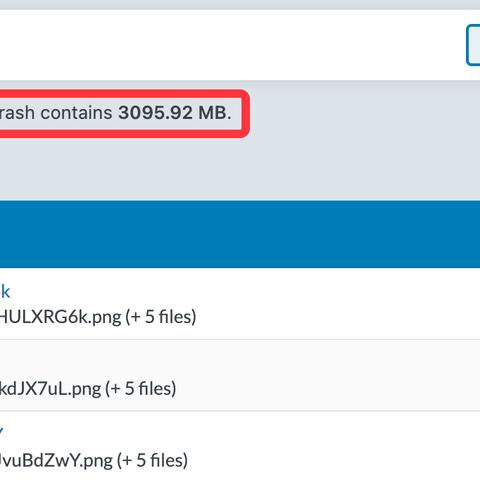The image size is (480, 480).
Task: Click '(+ 5 files)' beside vuBdZwY.png
Action: pyautogui.click(x=152, y=460)
